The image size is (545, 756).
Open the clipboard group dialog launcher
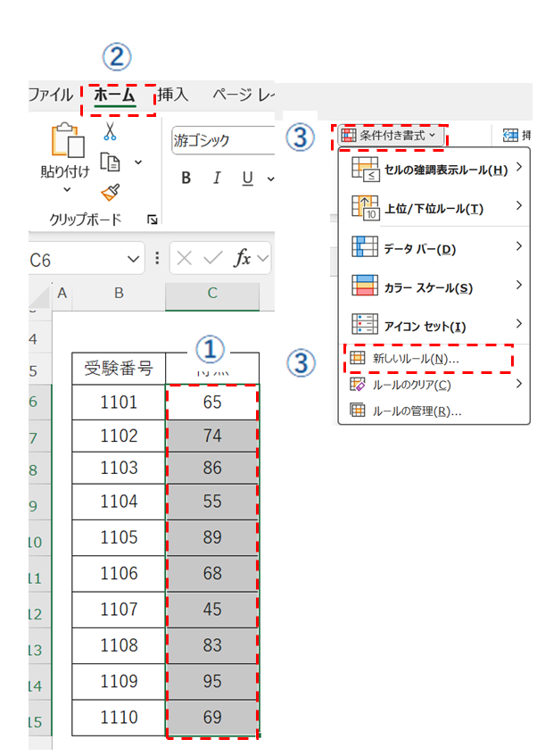pos(152,220)
